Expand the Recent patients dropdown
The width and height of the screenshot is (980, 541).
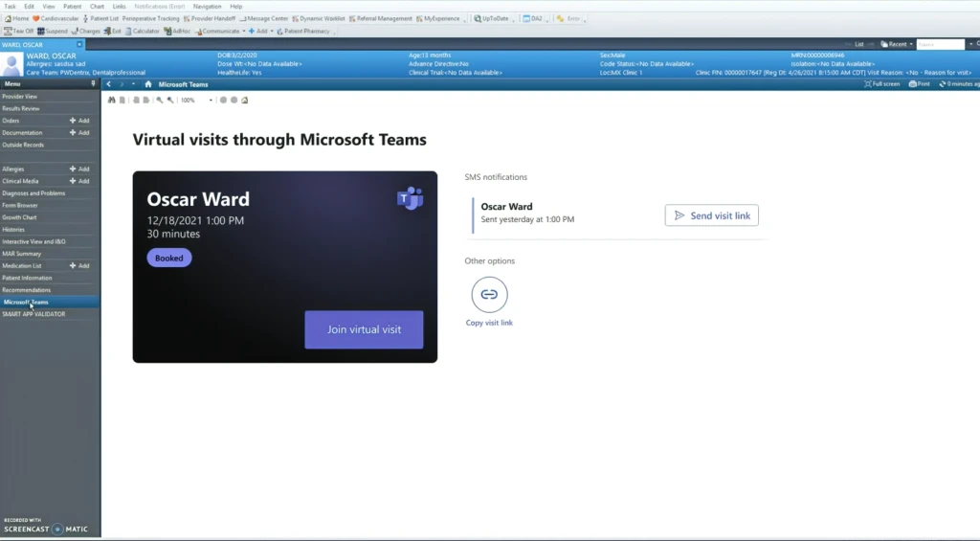point(910,44)
